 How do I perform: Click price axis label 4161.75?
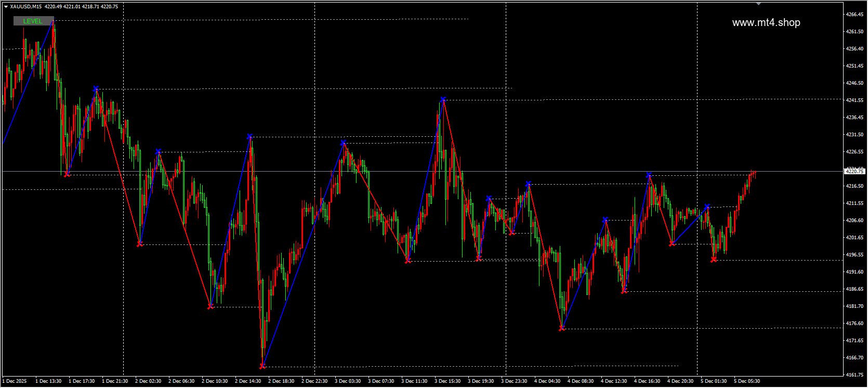click(x=854, y=375)
